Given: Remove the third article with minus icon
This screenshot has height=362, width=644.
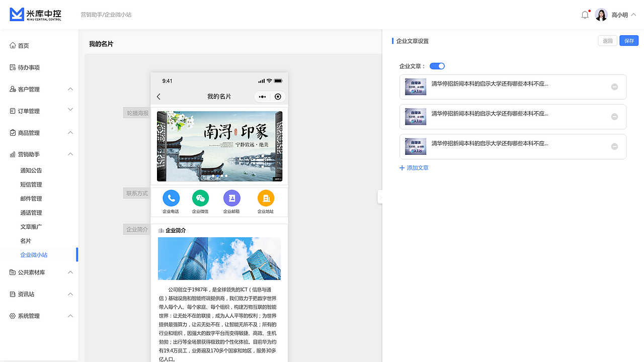Looking at the screenshot, I should point(614,147).
